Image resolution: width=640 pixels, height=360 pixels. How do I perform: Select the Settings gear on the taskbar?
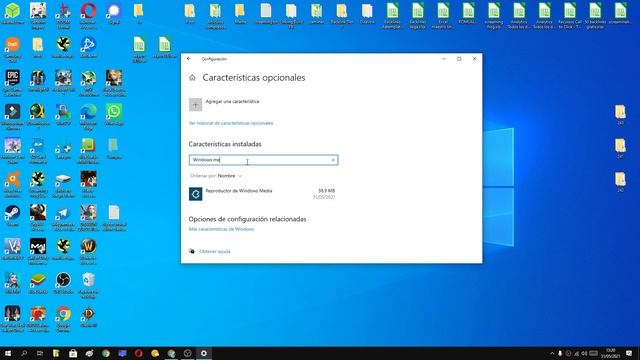click(x=204, y=353)
